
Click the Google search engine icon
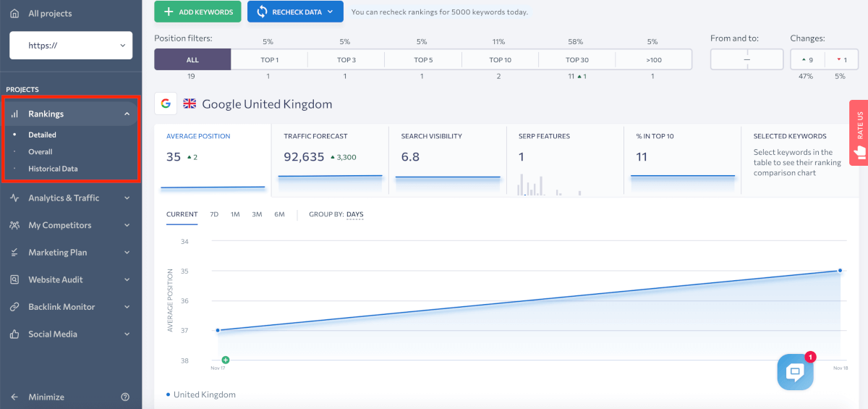click(166, 104)
